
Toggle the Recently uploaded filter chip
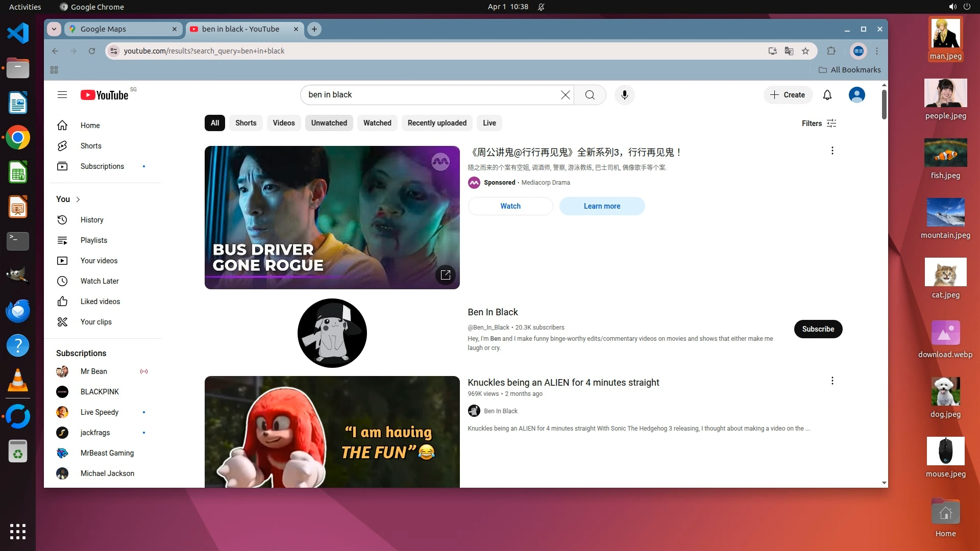(437, 123)
